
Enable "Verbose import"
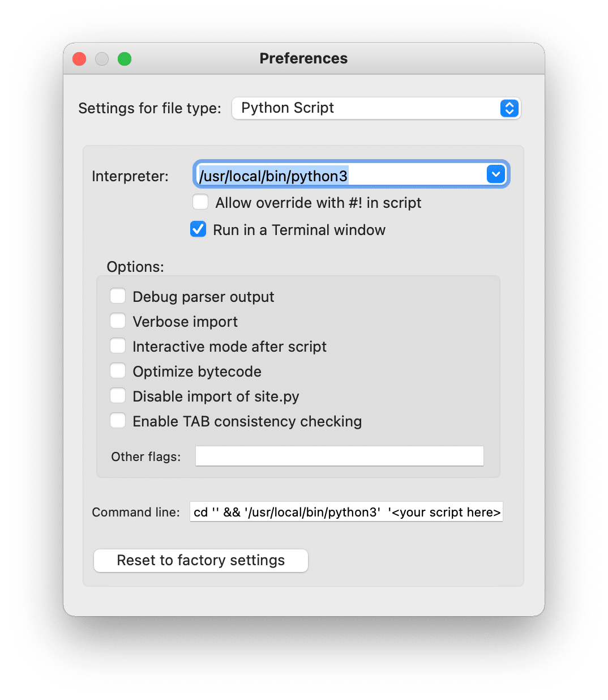(118, 321)
